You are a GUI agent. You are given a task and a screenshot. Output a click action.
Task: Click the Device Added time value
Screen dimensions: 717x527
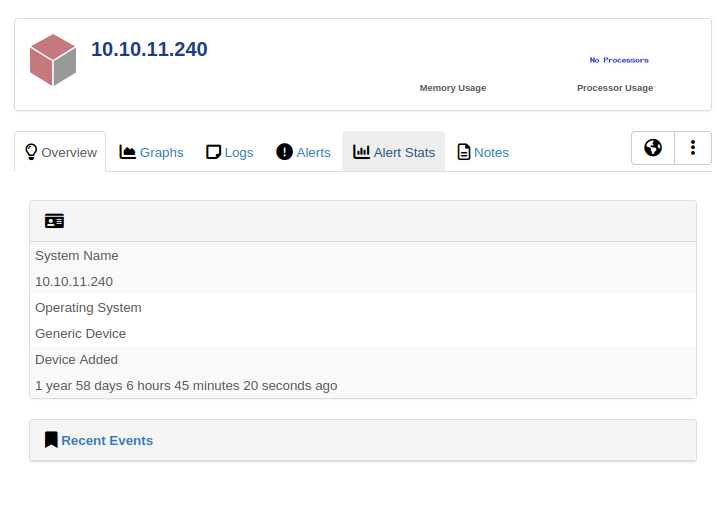click(x=186, y=385)
